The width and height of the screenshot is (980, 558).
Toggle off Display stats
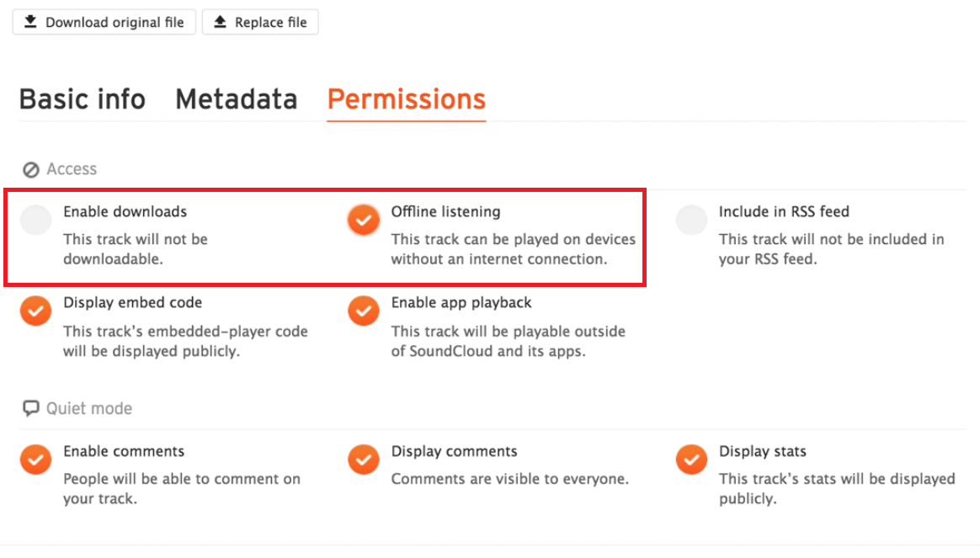point(691,460)
